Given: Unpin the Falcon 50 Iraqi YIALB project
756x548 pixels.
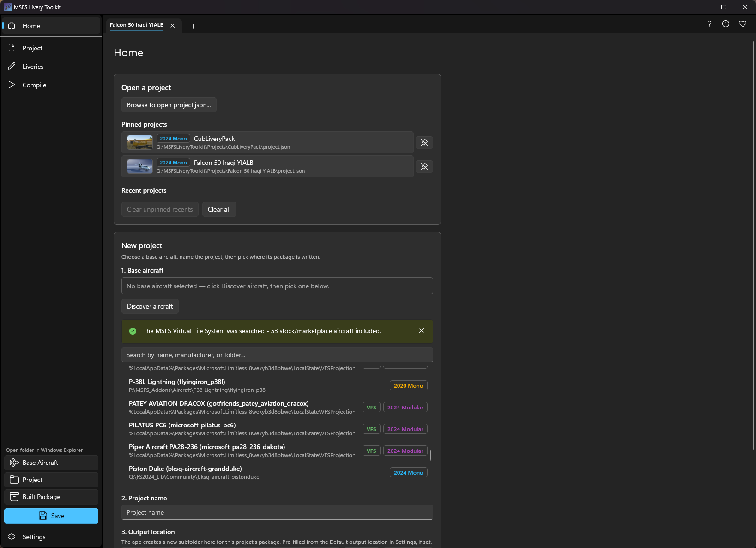Looking at the screenshot, I should pos(424,166).
